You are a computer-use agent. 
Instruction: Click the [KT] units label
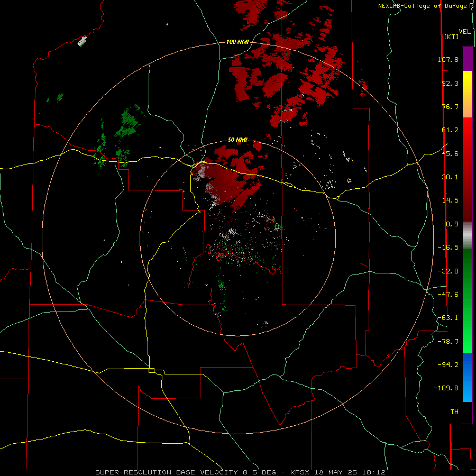[452, 36]
